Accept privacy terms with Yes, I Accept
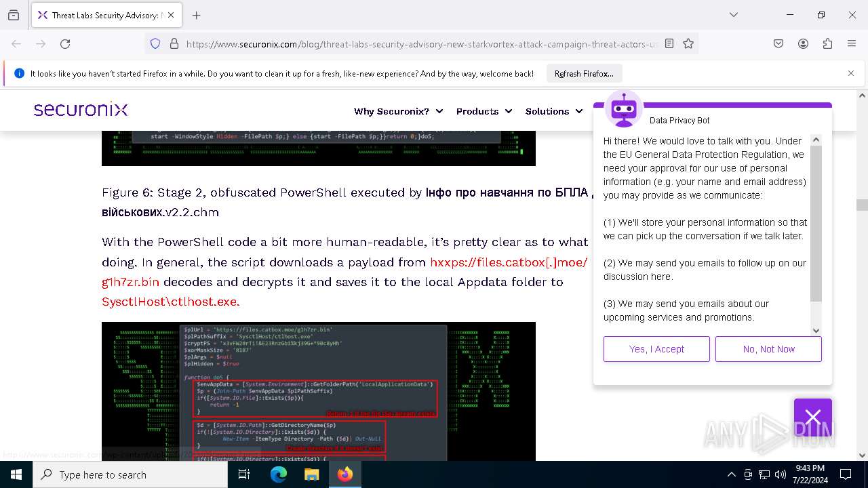Screen dimensions: 868x488 [x=656, y=349]
